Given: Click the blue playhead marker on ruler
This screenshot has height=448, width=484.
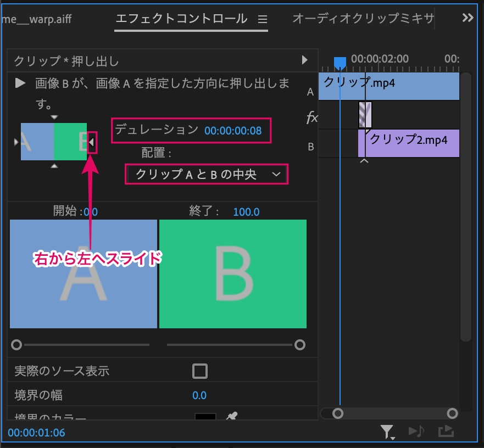Looking at the screenshot, I should [x=340, y=63].
